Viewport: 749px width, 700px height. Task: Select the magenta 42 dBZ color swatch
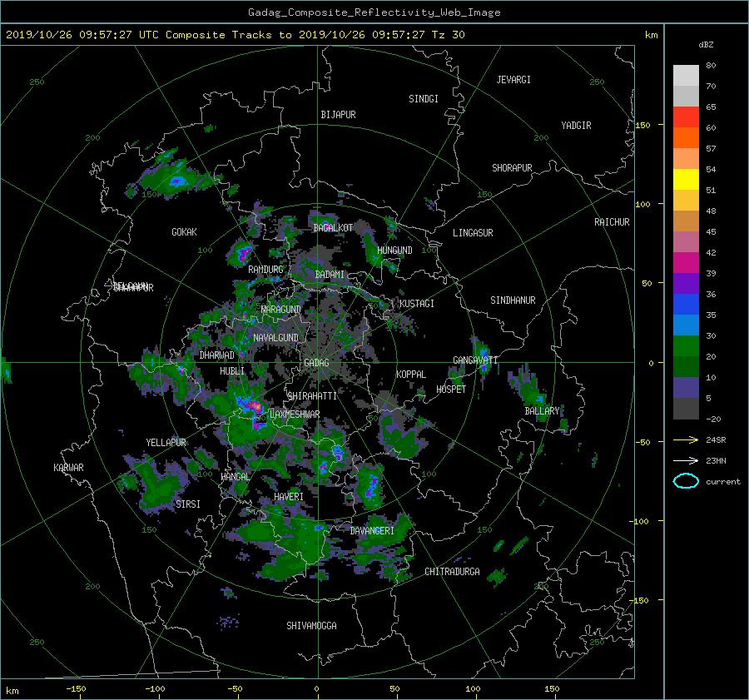coord(686,262)
